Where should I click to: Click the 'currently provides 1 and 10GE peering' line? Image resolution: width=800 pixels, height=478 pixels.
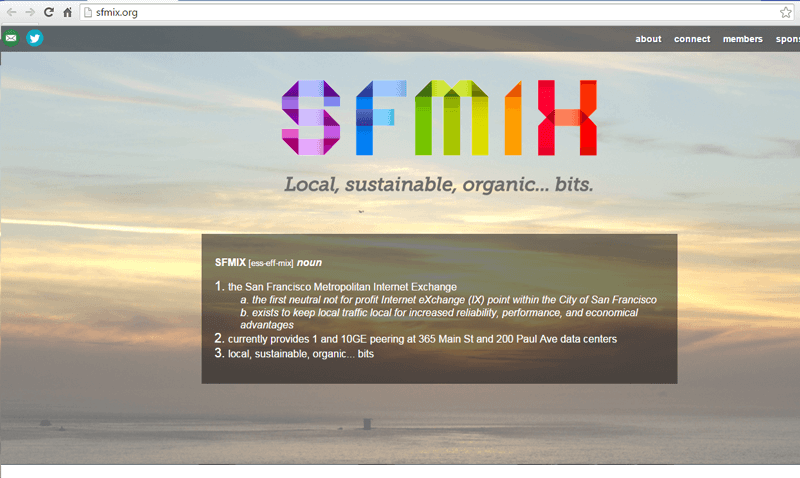(x=422, y=339)
